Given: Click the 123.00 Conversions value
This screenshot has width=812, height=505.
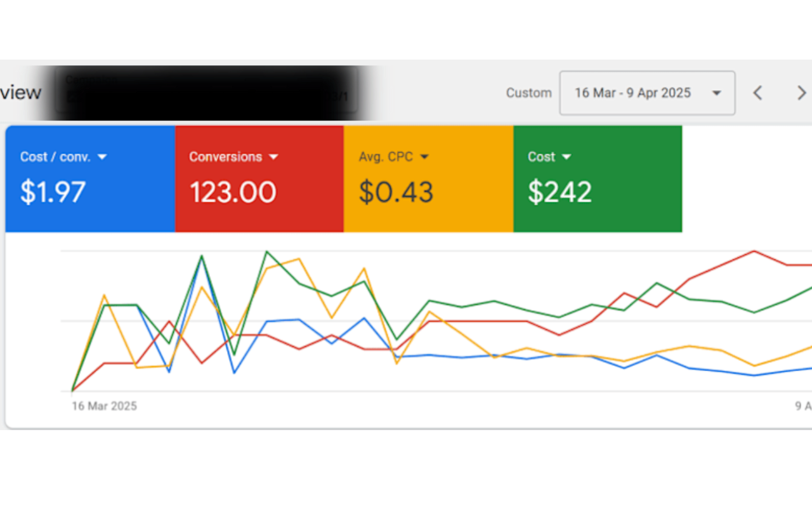Looking at the screenshot, I should tap(233, 192).
